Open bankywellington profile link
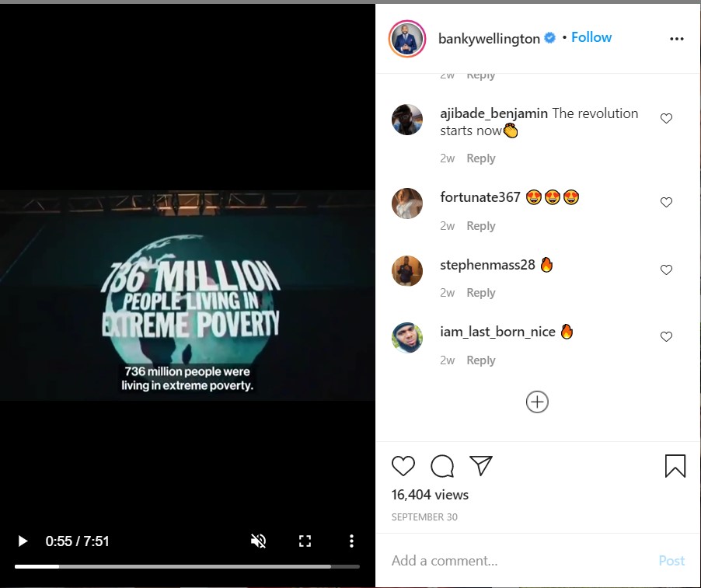Viewport: 701px width, 588px height. coord(489,39)
